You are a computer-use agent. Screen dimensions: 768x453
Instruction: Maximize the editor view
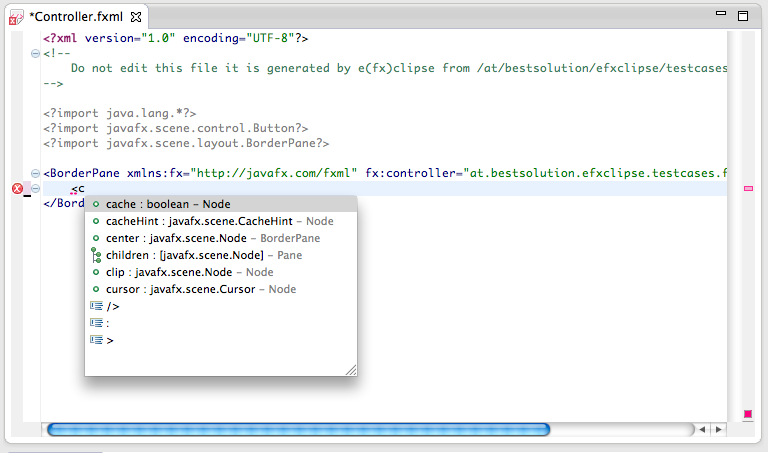click(743, 17)
